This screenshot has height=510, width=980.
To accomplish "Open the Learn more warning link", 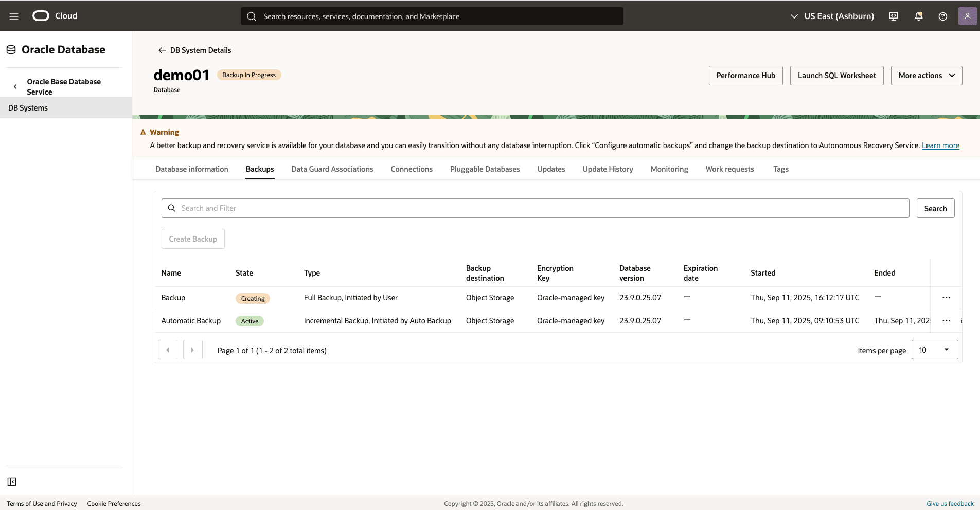I will tap(940, 145).
